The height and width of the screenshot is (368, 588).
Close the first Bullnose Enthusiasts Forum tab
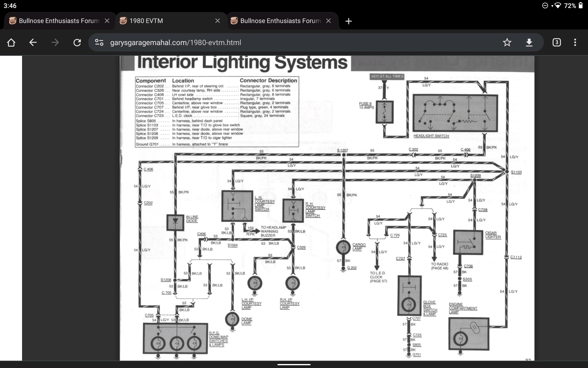pyautogui.click(x=107, y=21)
